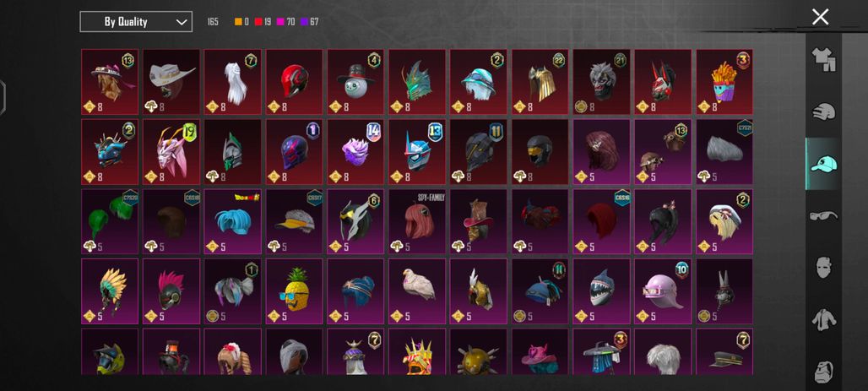Screen dimensions: 868x391
Task: Select the white pigeon headwear item
Action: tap(417, 291)
